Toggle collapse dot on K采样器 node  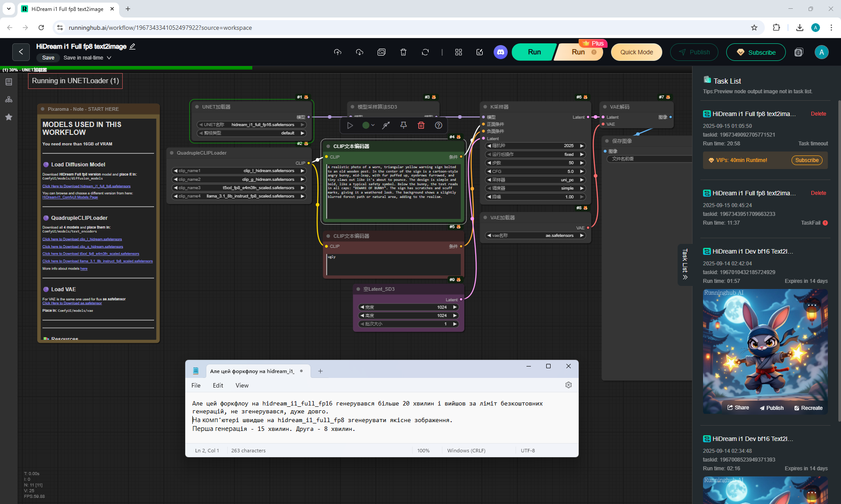coord(485,107)
